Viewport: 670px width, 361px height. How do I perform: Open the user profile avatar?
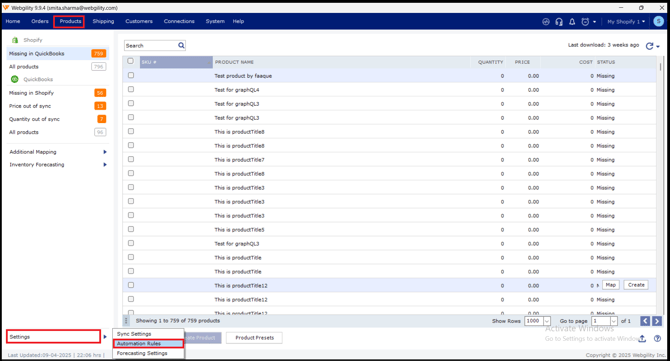pos(658,21)
